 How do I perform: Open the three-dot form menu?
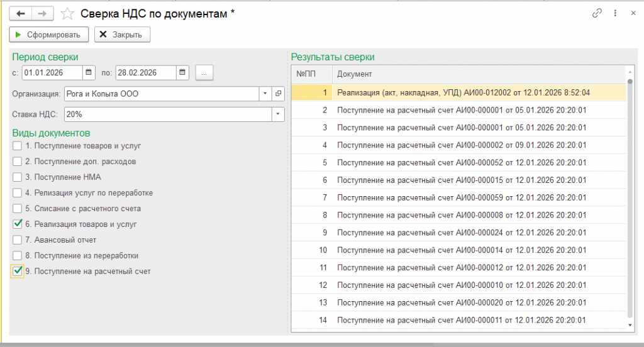tap(614, 13)
